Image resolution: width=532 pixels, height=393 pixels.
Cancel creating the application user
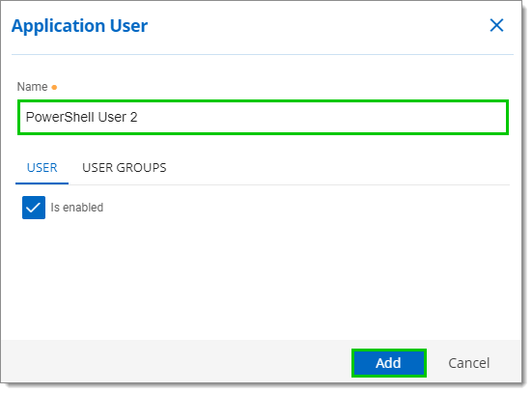(x=469, y=363)
